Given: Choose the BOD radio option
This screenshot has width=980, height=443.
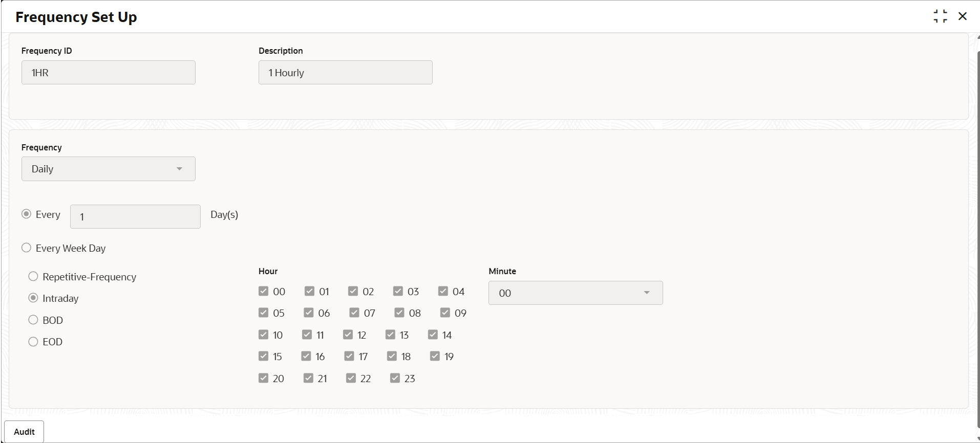Looking at the screenshot, I should pyautogui.click(x=33, y=320).
